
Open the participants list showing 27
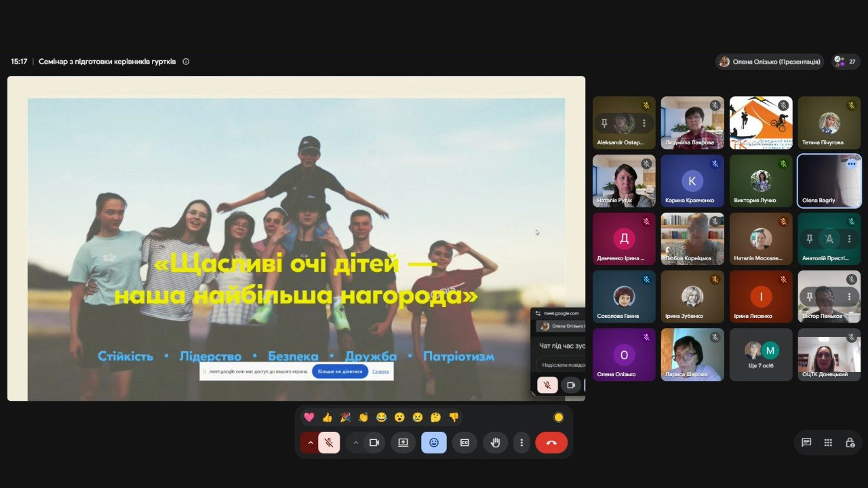pos(846,61)
